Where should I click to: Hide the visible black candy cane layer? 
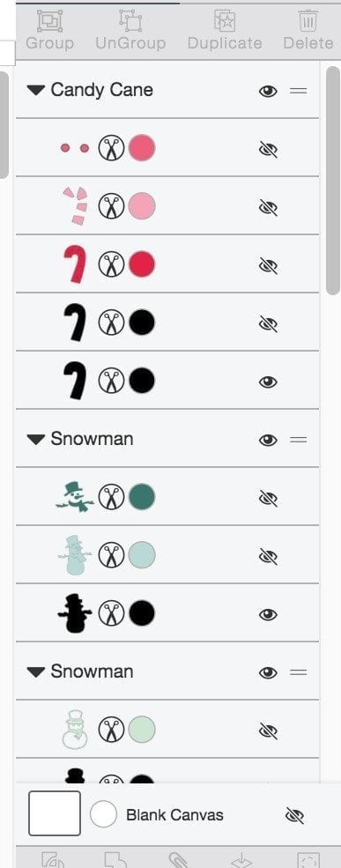tap(268, 382)
